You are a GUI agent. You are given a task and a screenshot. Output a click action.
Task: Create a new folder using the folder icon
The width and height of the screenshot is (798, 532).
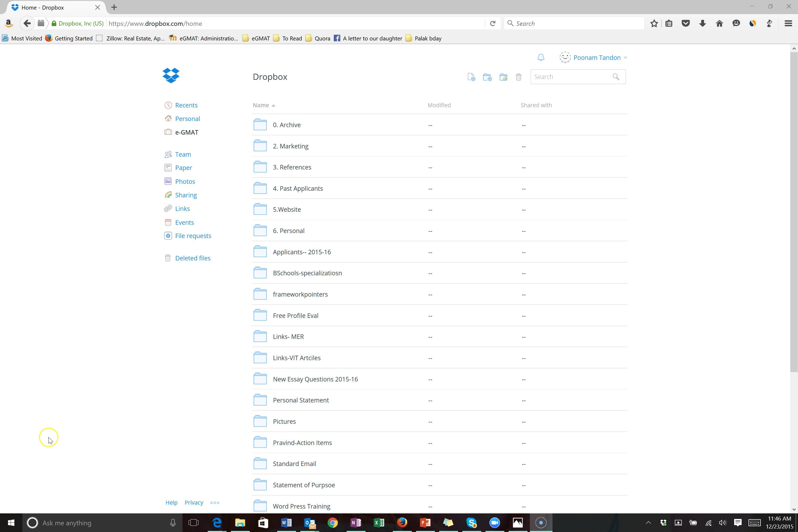click(487, 77)
